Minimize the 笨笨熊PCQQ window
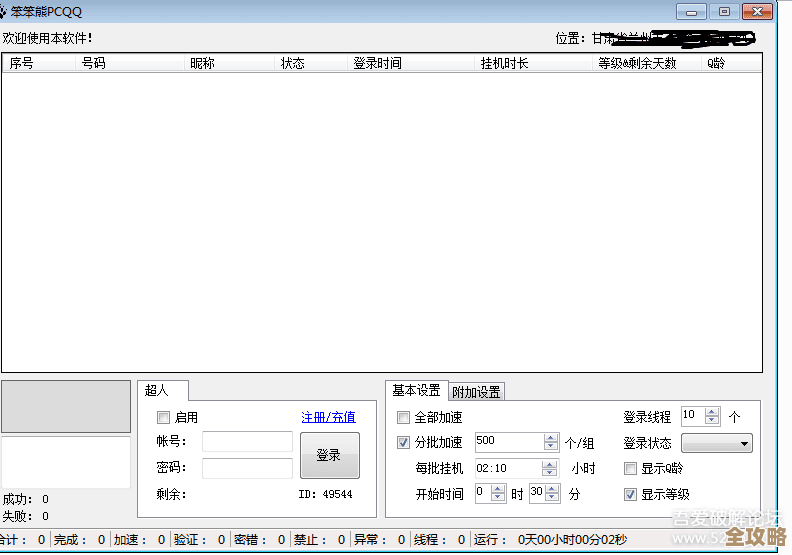The width and height of the screenshot is (792, 555). tap(691, 12)
